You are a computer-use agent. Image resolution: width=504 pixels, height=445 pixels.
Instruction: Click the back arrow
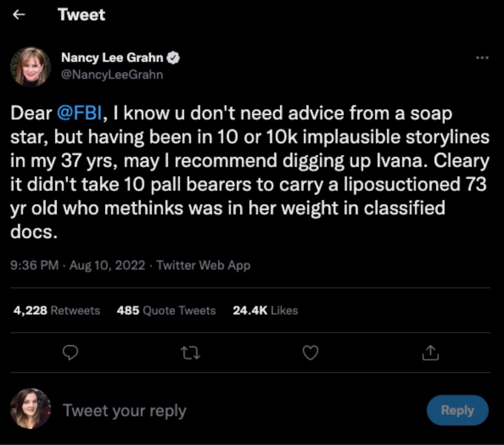pos(19,15)
